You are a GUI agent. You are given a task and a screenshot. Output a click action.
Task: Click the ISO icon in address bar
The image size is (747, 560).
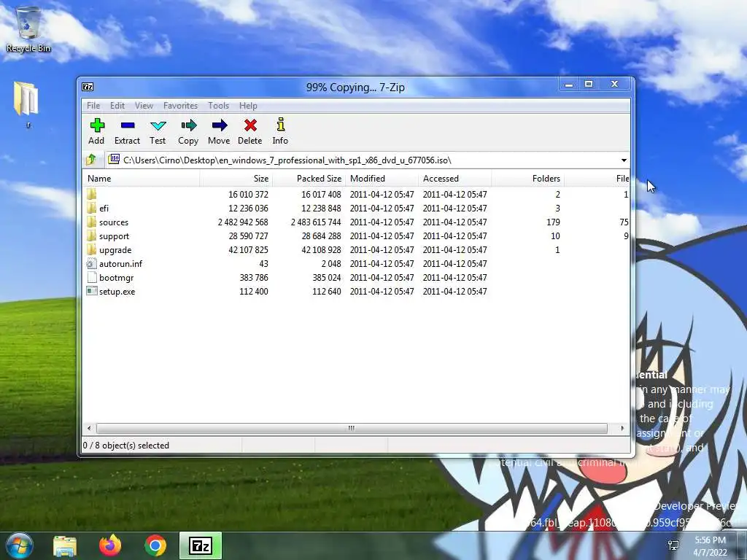(113, 159)
